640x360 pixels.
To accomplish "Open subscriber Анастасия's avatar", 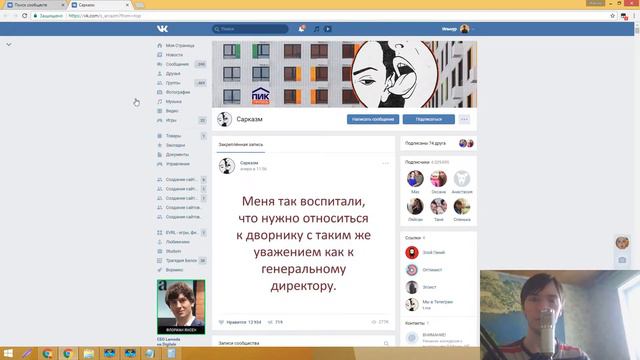I will coord(462,179).
